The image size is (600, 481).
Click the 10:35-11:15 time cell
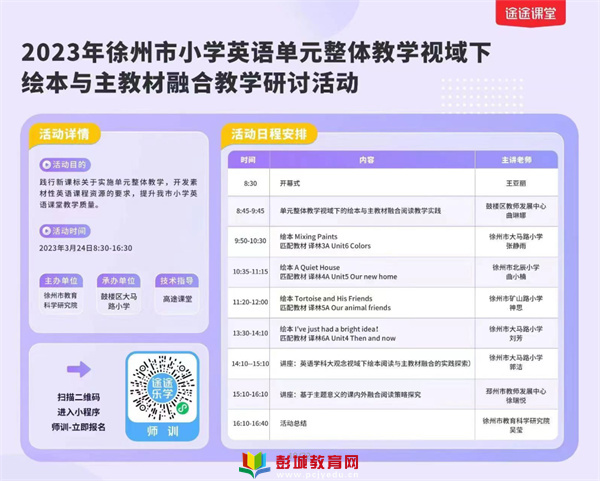(250, 271)
